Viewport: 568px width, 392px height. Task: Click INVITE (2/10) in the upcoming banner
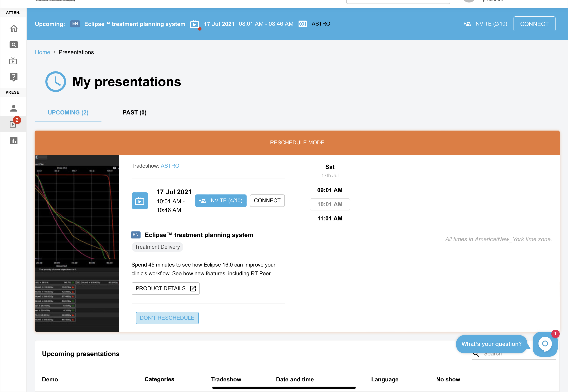tap(485, 24)
